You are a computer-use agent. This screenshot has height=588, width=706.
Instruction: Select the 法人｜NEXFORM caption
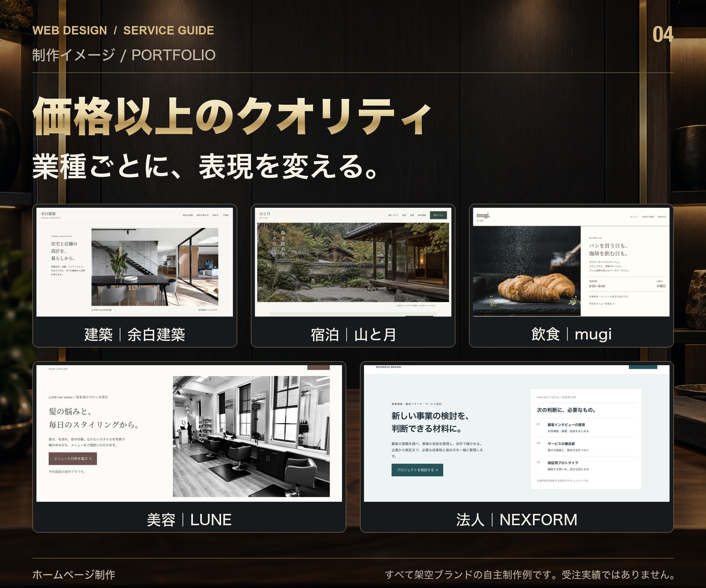tap(517, 520)
